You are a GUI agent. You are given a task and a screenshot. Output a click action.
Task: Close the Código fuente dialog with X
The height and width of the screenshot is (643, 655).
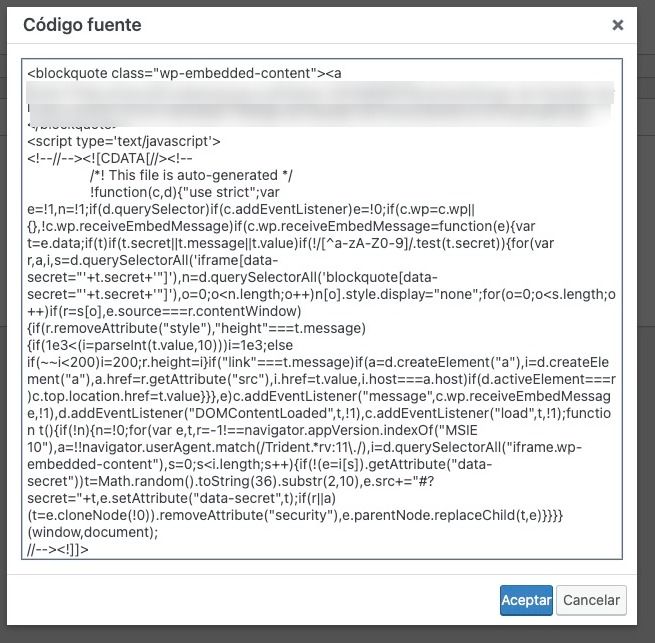coord(617,25)
